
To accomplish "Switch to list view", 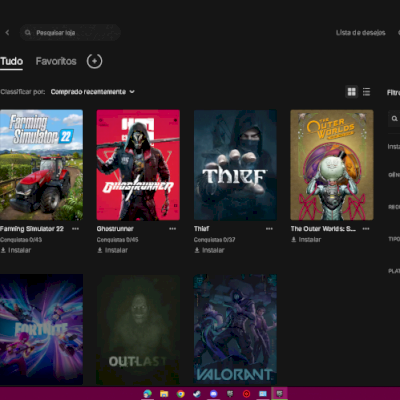I will [366, 92].
